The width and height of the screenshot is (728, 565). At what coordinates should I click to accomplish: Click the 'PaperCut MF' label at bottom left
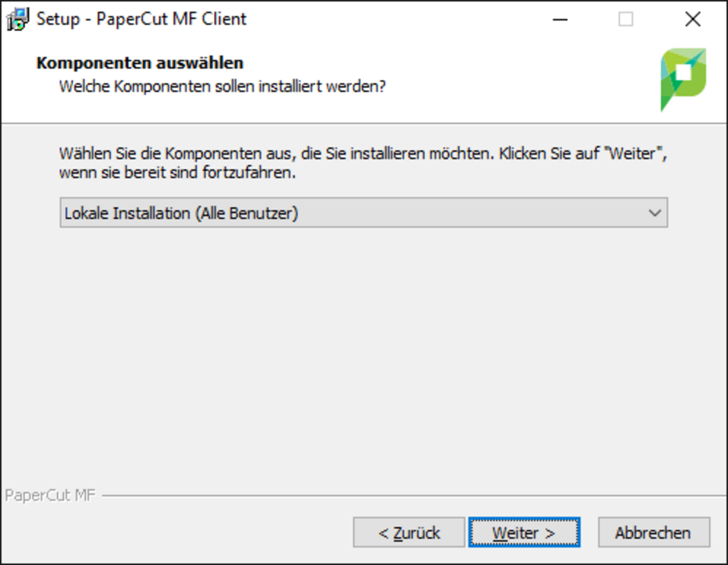click(x=50, y=496)
